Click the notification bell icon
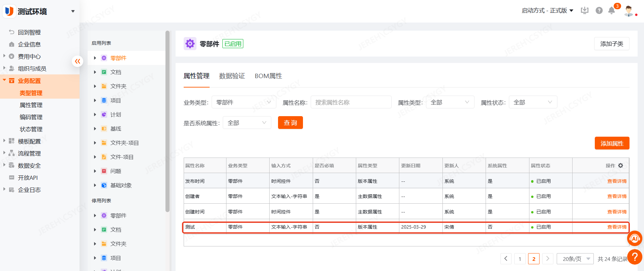Image resolution: width=644 pixels, height=271 pixels. (x=612, y=11)
